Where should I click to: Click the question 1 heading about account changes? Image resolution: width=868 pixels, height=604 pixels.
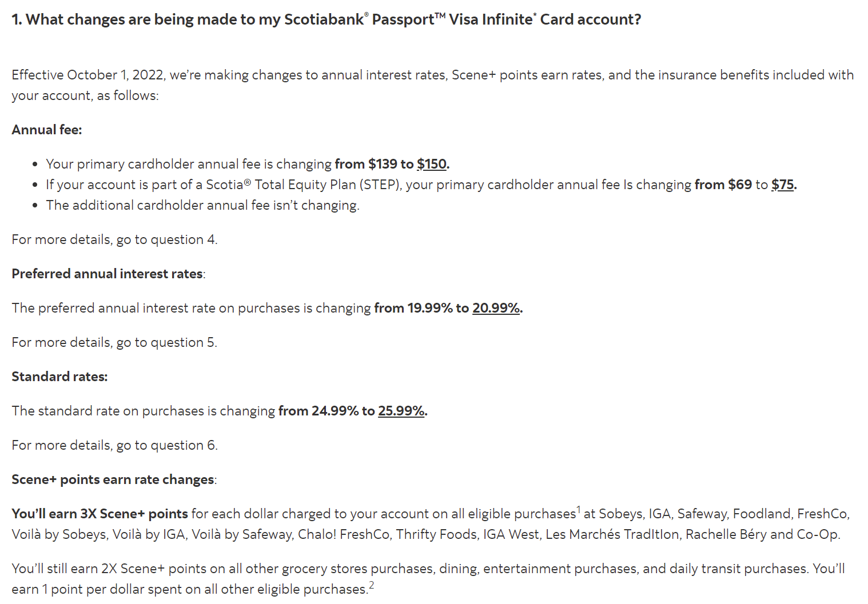click(x=326, y=19)
